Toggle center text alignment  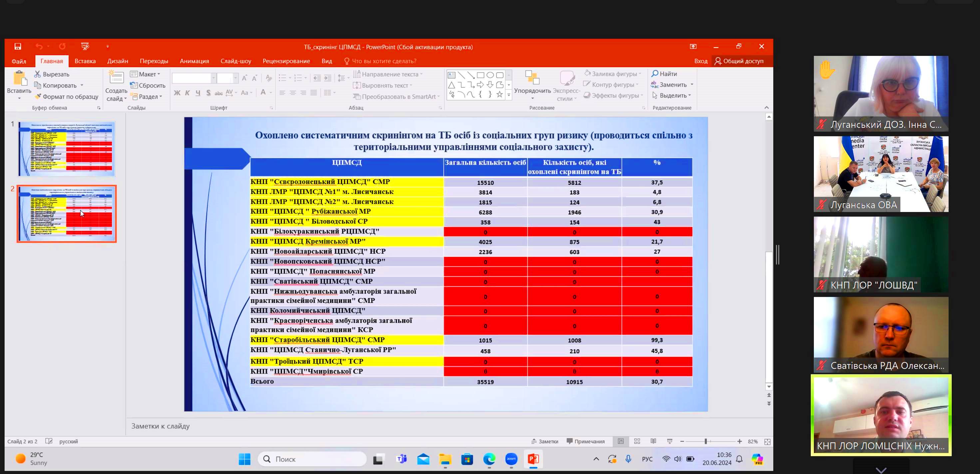click(x=293, y=93)
